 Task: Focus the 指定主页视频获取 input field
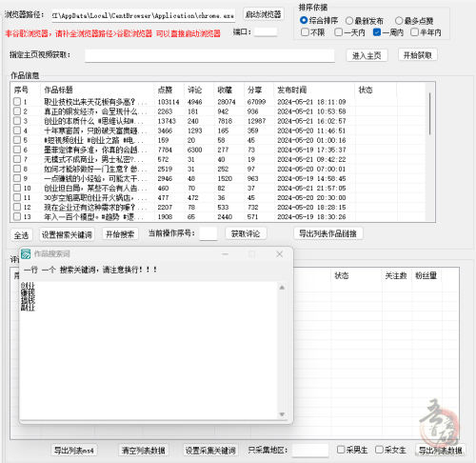pyautogui.click(x=209, y=55)
